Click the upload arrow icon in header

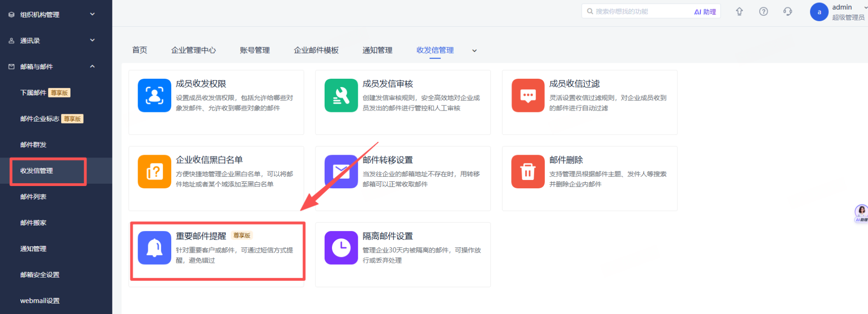pos(739,12)
